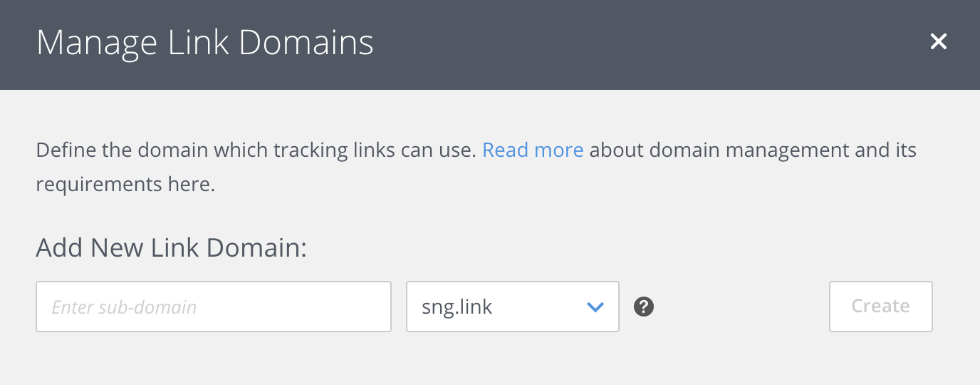Screen dimensions: 980x385
Task: Click the tooltip icon beside sng.link
Action: pyautogui.click(x=644, y=307)
